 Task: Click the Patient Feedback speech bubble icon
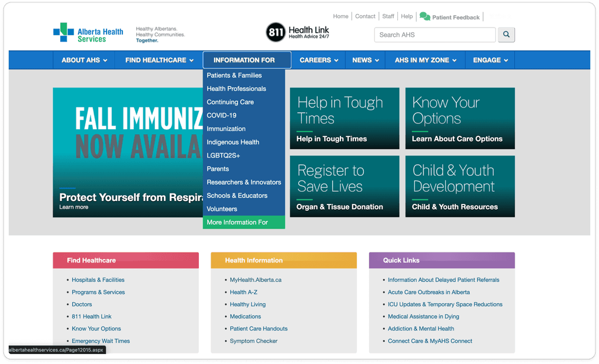click(425, 16)
